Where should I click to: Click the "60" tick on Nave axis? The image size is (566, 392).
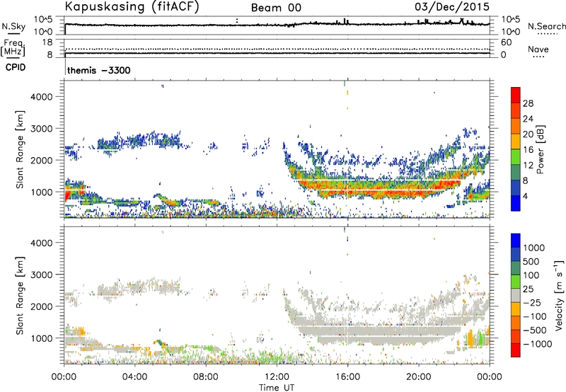pyautogui.click(x=507, y=42)
